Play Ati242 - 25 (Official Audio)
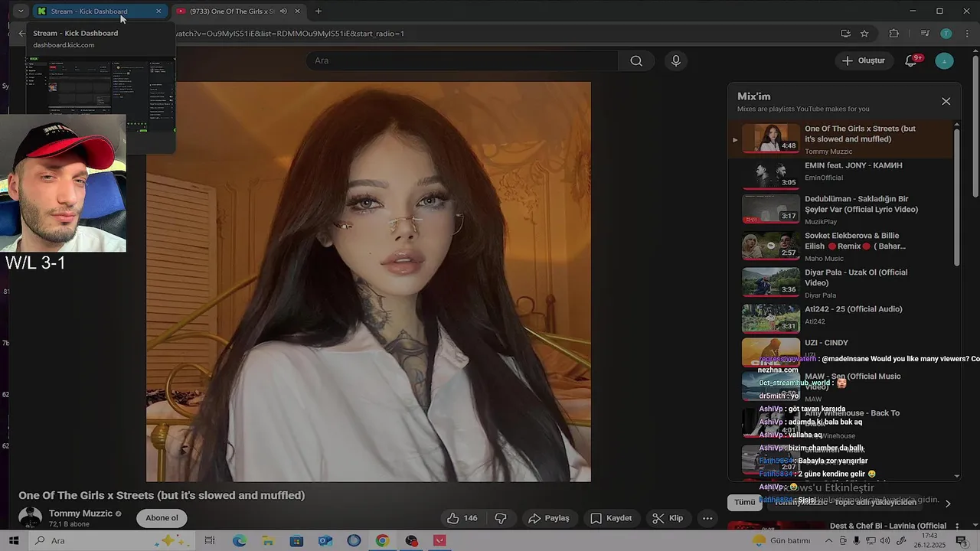The image size is (980, 551). point(842,318)
